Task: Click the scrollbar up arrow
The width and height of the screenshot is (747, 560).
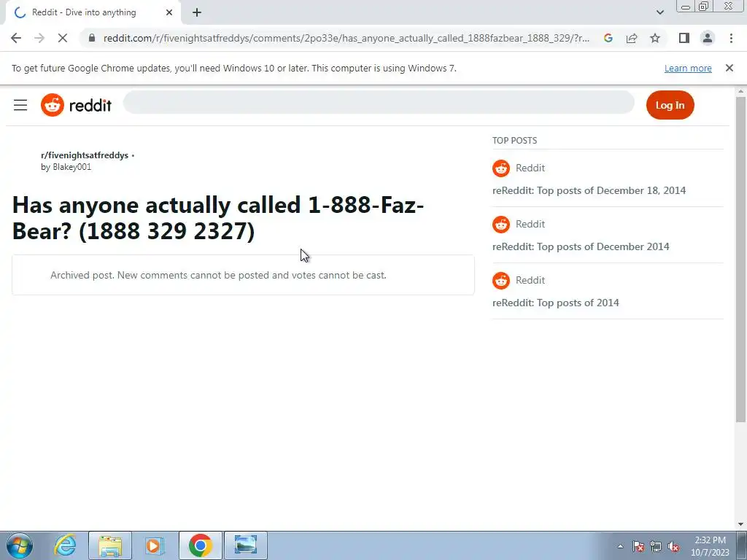Action: click(740, 91)
